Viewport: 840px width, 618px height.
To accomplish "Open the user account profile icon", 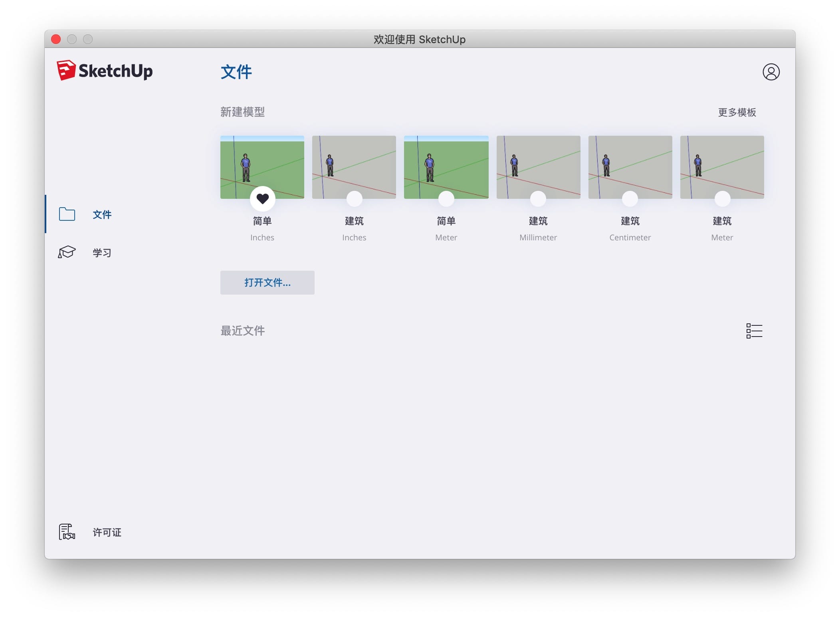I will tap(771, 72).
